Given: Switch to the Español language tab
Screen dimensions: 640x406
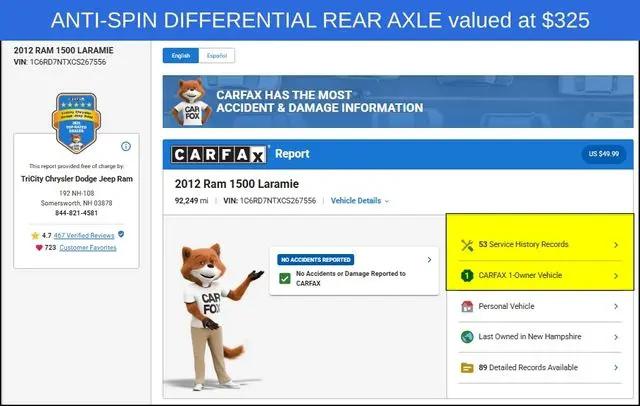Looking at the screenshot, I should (x=217, y=55).
